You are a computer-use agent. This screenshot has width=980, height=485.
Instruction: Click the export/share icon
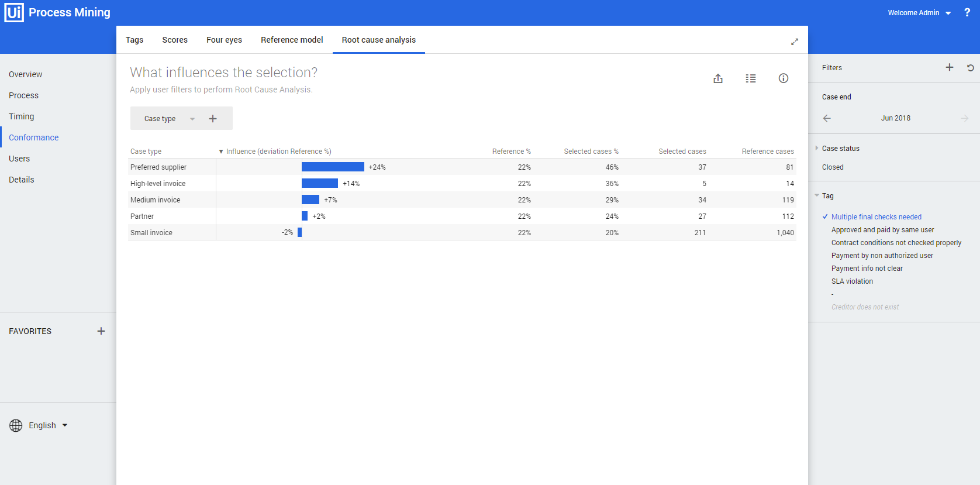click(718, 78)
